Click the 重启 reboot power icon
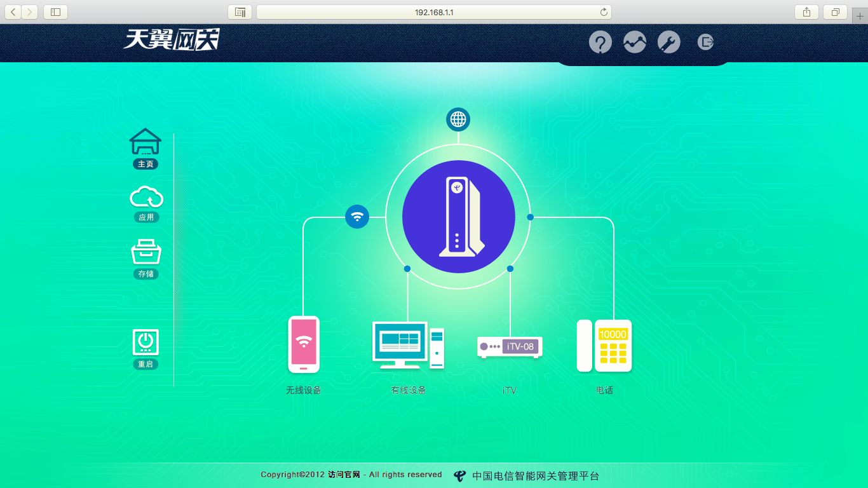868x488 pixels. [x=146, y=341]
